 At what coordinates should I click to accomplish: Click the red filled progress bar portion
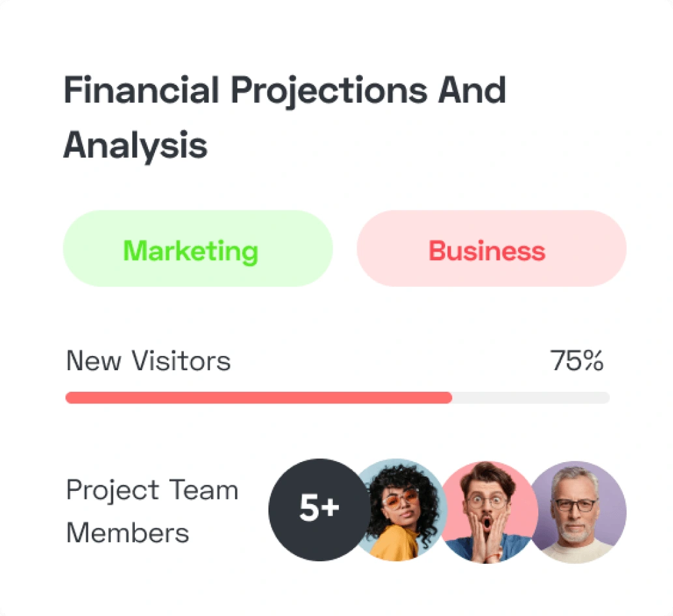coord(259,398)
